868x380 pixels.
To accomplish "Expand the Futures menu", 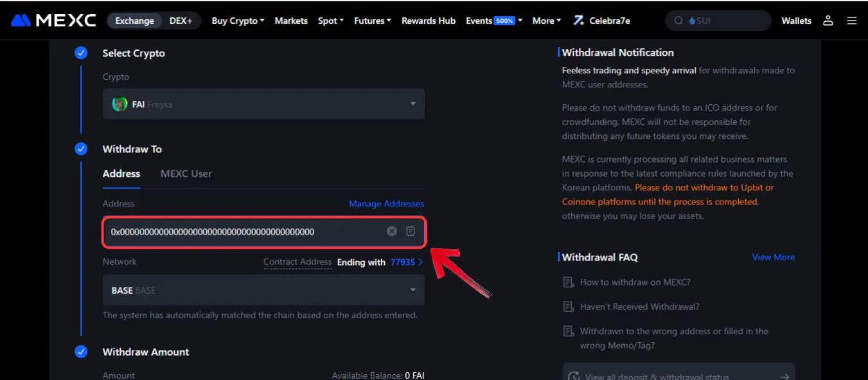I will point(373,21).
